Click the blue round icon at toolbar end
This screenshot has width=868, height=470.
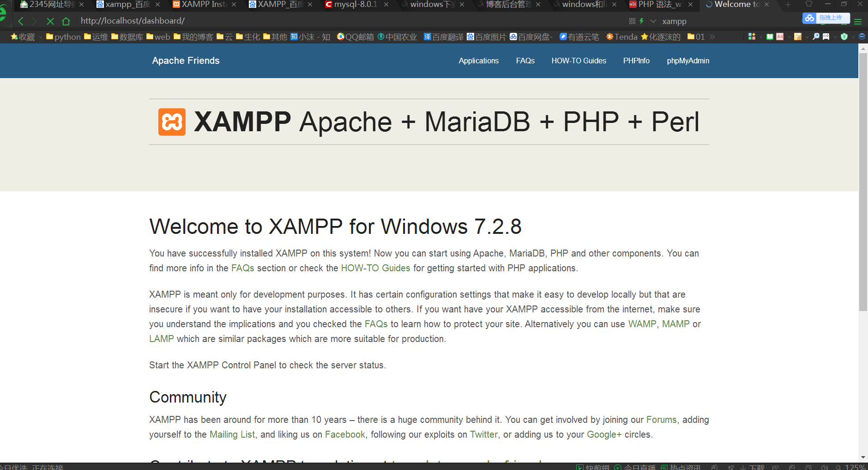pyautogui.click(x=862, y=37)
